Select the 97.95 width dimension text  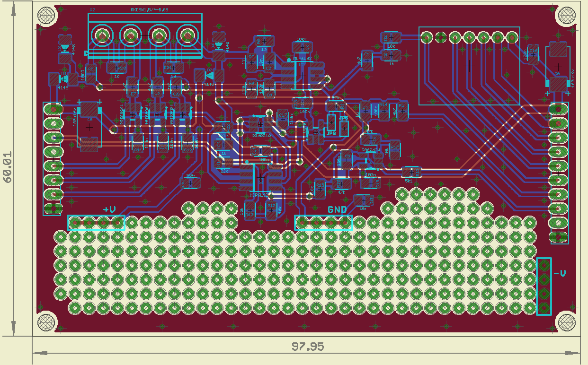[307, 347]
